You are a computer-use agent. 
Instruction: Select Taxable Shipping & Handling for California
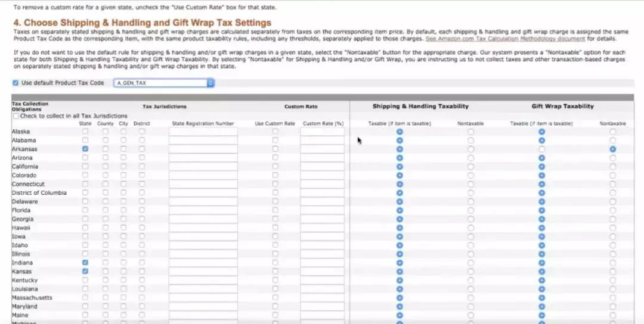(400, 167)
